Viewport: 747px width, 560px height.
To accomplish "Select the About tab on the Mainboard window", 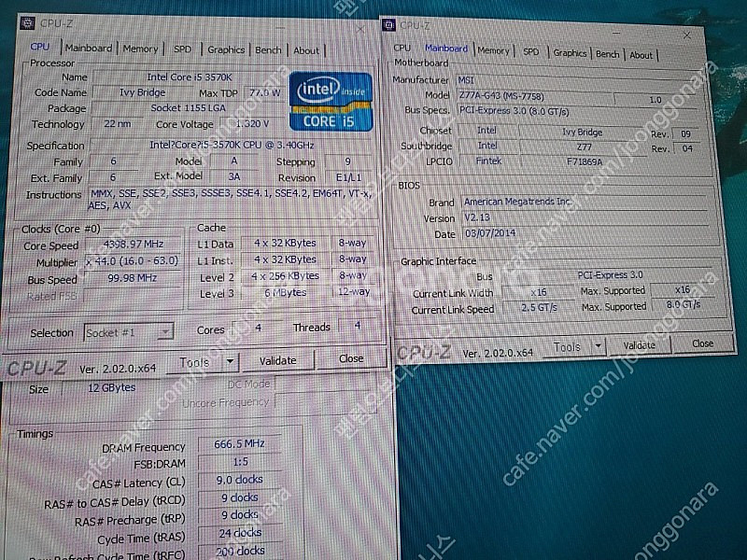I will tap(641, 54).
